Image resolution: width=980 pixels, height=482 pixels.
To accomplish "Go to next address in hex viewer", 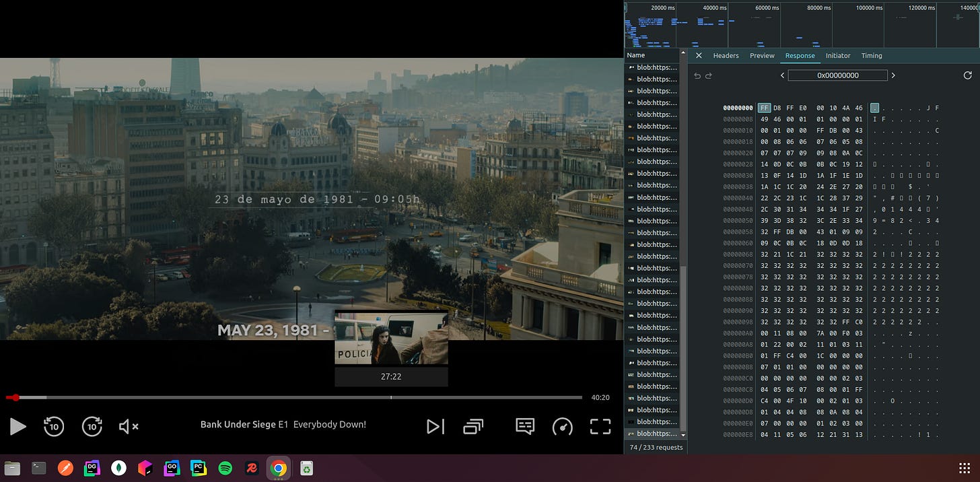I will (893, 75).
